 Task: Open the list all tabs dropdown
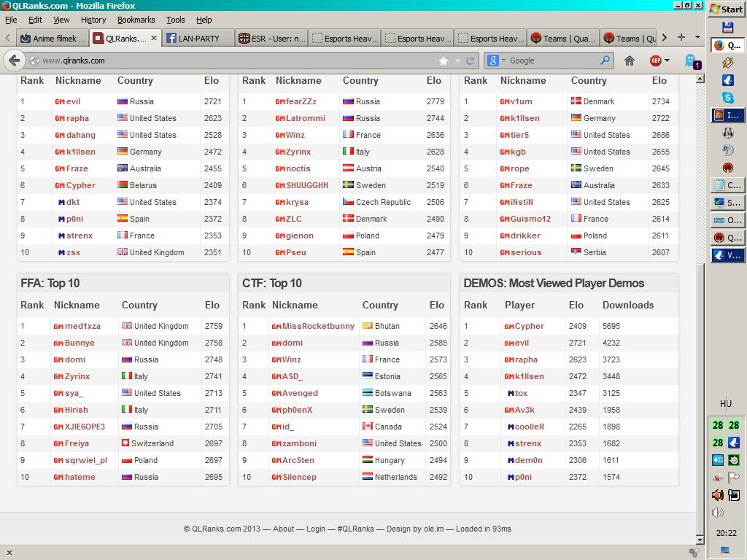[697, 37]
